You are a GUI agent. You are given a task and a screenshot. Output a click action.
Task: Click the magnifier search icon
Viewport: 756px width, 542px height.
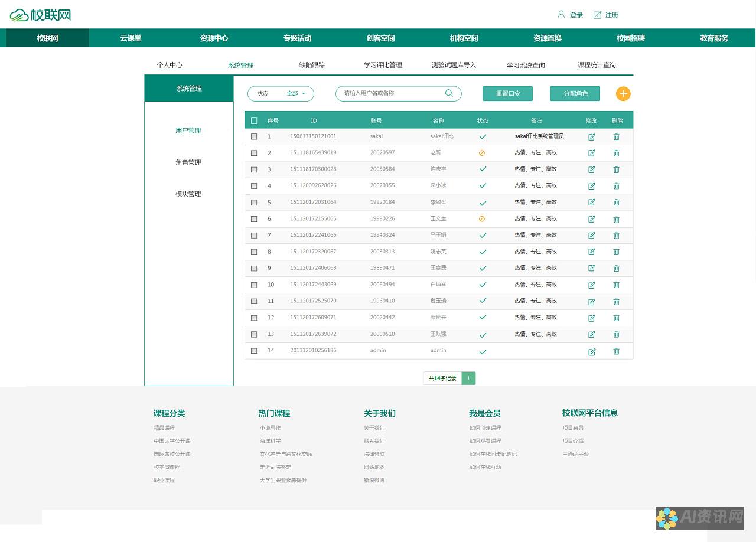[x=449, y=93]
